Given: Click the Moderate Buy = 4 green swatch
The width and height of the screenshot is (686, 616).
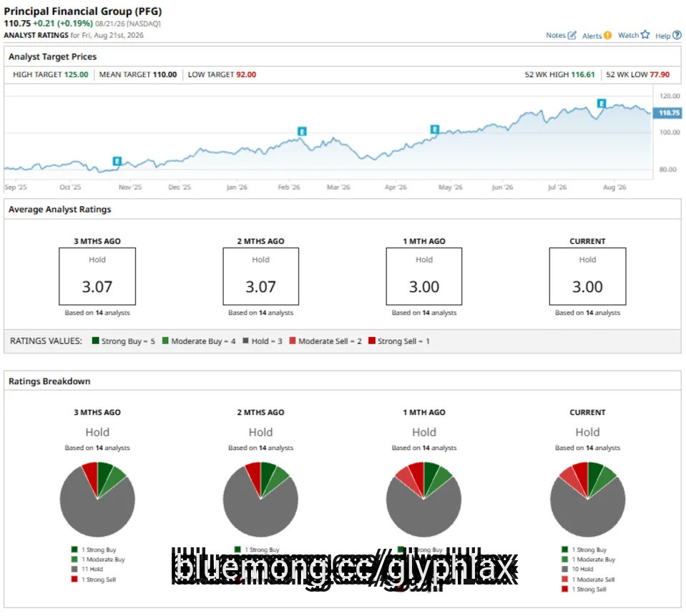Looking at the screenshot, I should (165, 341).
